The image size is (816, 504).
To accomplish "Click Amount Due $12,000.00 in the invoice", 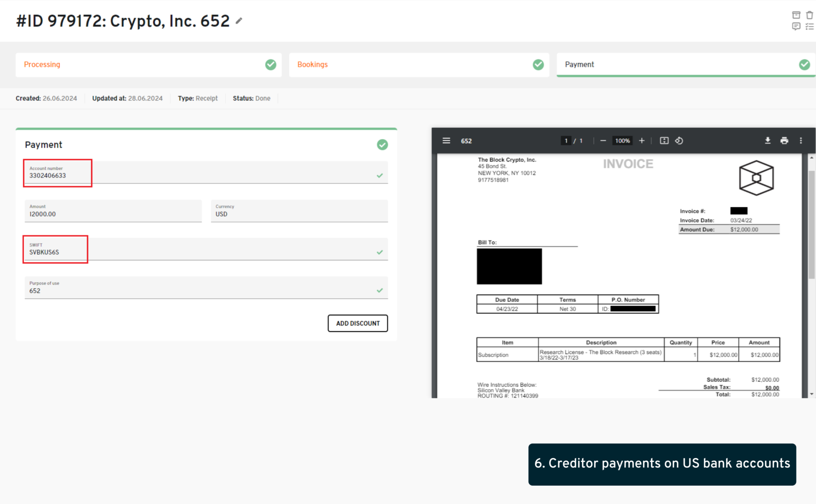I will click(729, 230).
